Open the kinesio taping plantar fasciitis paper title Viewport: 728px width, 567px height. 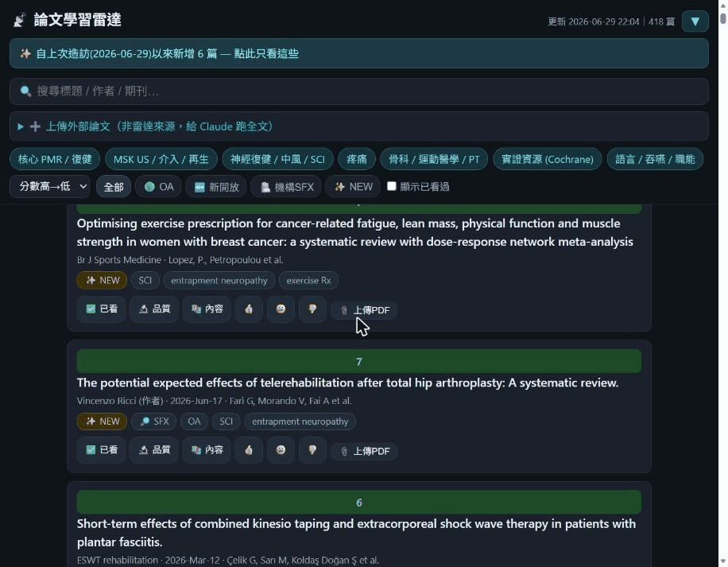pyautogui.click(x=356, y=533)
